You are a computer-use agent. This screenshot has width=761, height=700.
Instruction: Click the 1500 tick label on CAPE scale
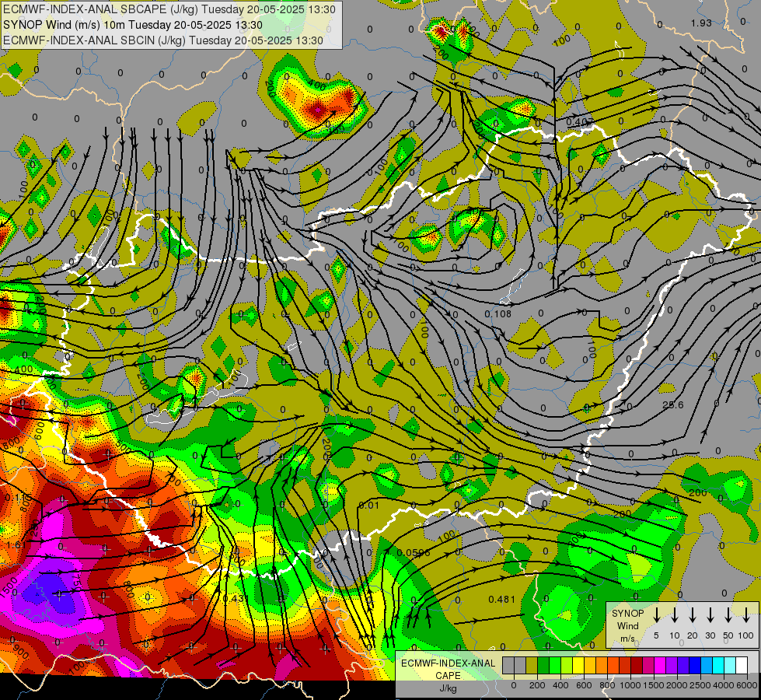654,685
